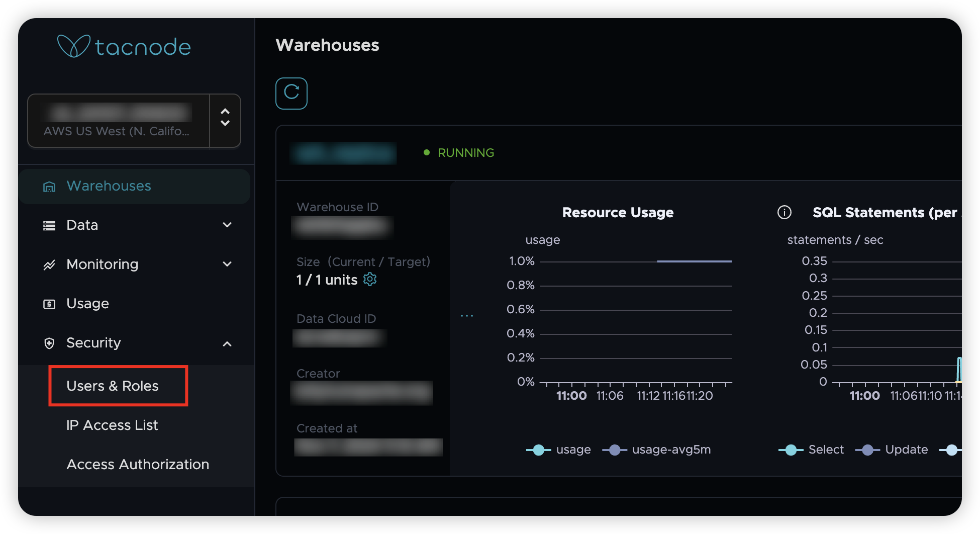
Task: Click the Monitoring chart icon
Action: [49, 265]
